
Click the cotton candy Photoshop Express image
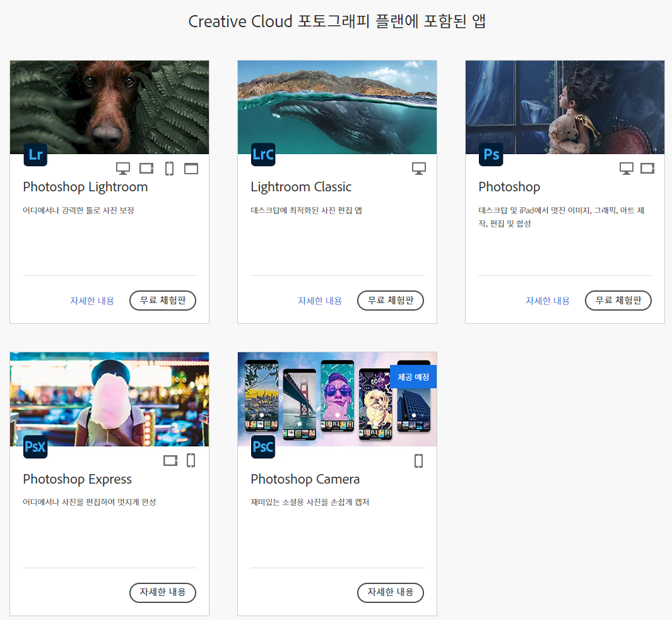pos(109,399)
